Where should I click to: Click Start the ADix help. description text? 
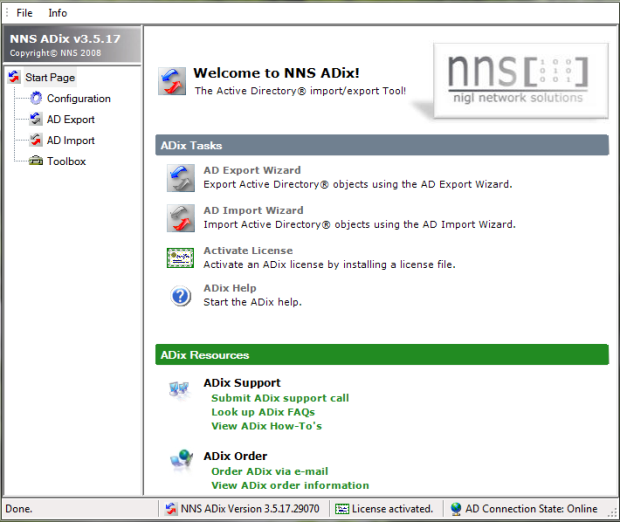(x=253, y=302)
